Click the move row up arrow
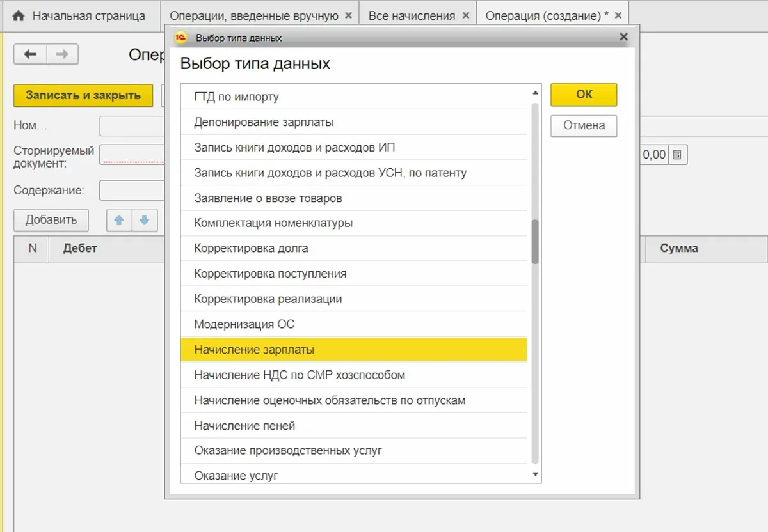 (x=119, y=220)
